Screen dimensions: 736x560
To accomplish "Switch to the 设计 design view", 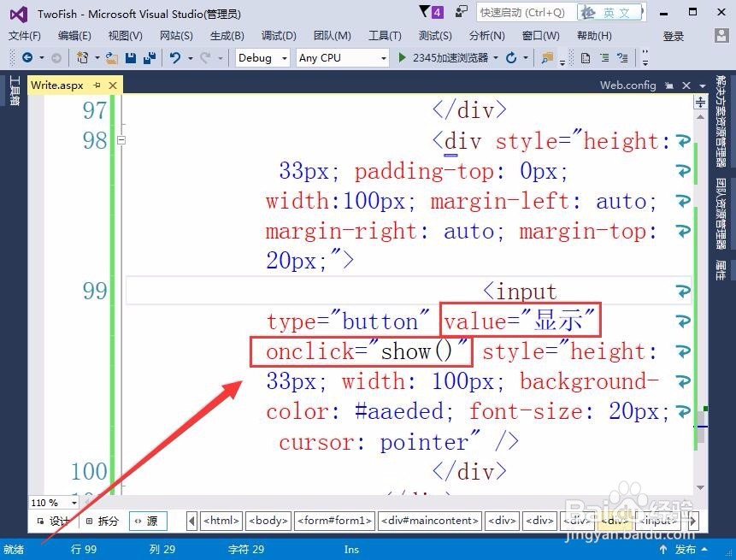I will pos(53,521).
